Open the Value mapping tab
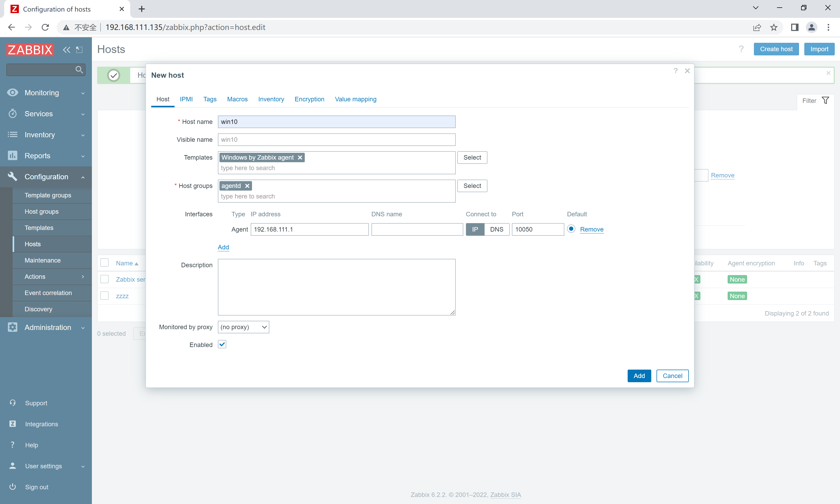 pos(355,99)
